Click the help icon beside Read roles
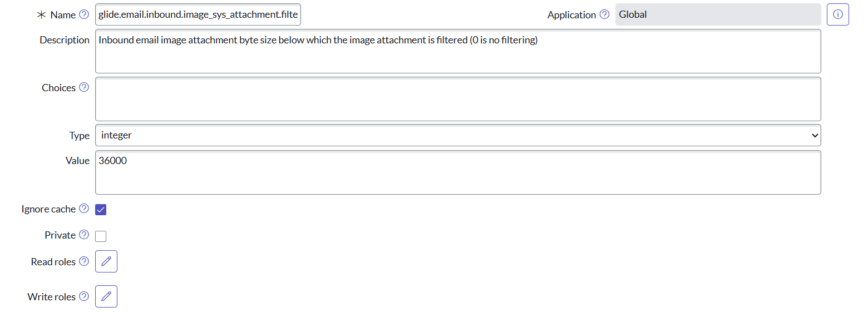This screenshot has width=868, height=312. point(84,261)
